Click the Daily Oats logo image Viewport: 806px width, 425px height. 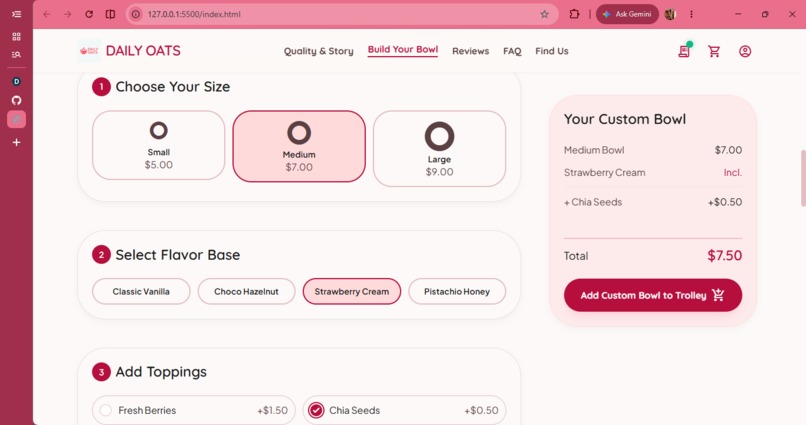89,51
